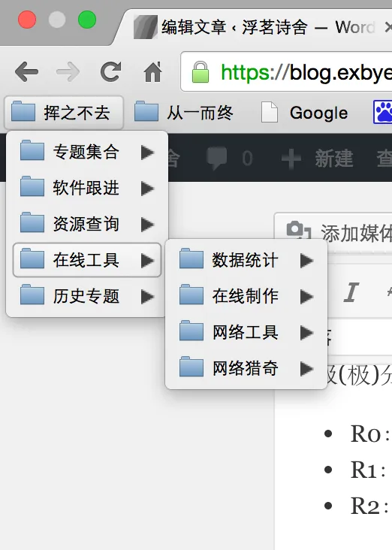Click the arrow next to 软件跟进
Image resolution: width=392 pixels, height=550 pixels.
coord(148,189)
